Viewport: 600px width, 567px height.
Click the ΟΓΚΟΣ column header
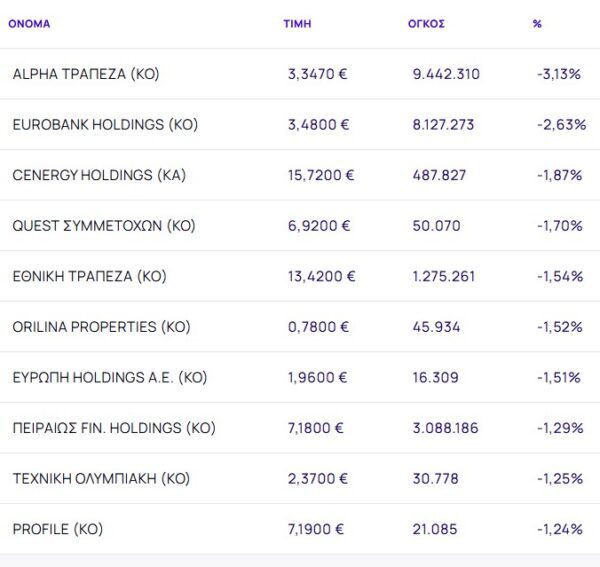(x=428, y=23)
